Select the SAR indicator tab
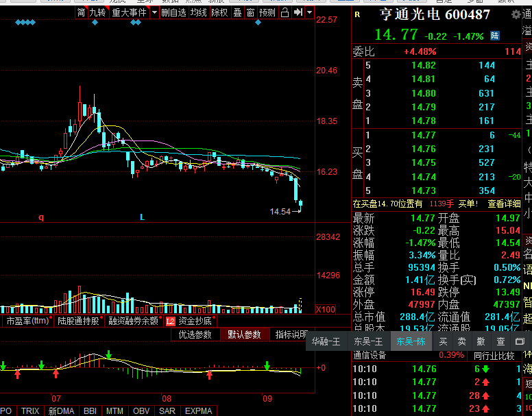This screenshot has height=416, width=532. pyautogui.click(x=167, y=411)
